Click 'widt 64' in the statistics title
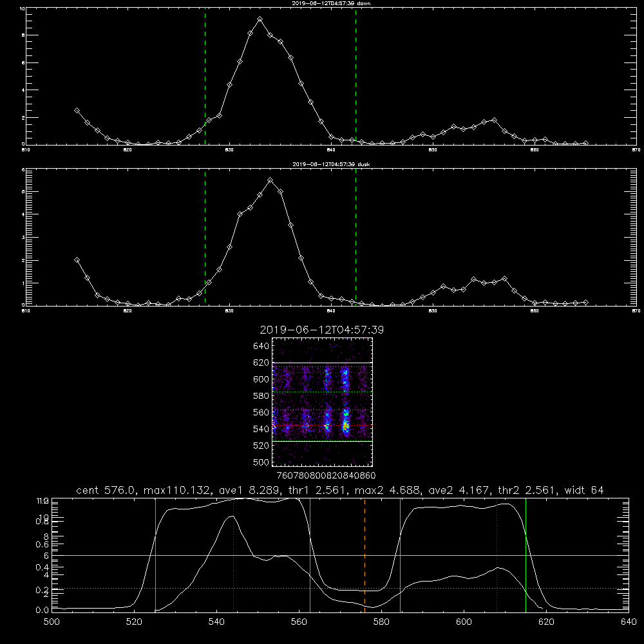644x644 pixels. tap(584, 490)
